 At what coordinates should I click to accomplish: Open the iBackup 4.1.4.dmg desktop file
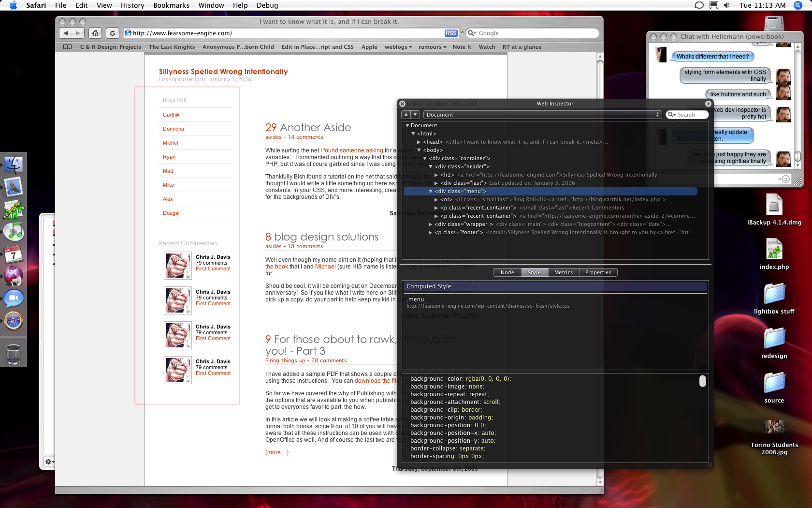pos(774,209)
